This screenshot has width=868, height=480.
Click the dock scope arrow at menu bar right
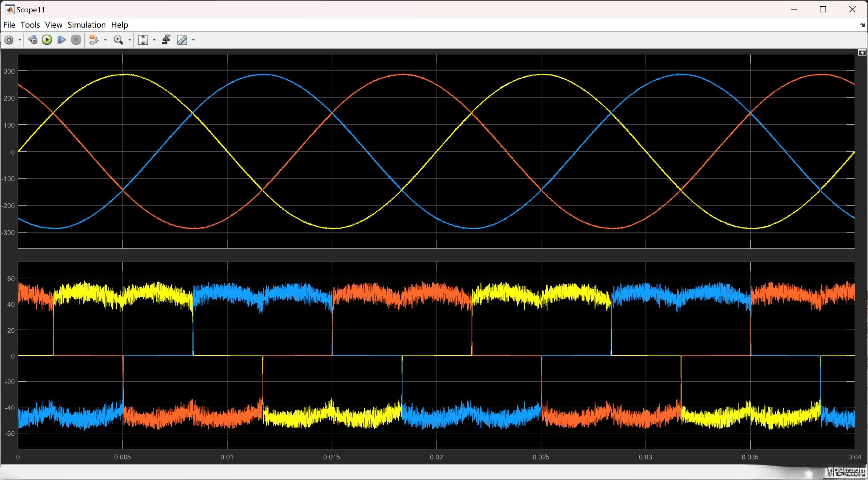(x=863, y=25)
